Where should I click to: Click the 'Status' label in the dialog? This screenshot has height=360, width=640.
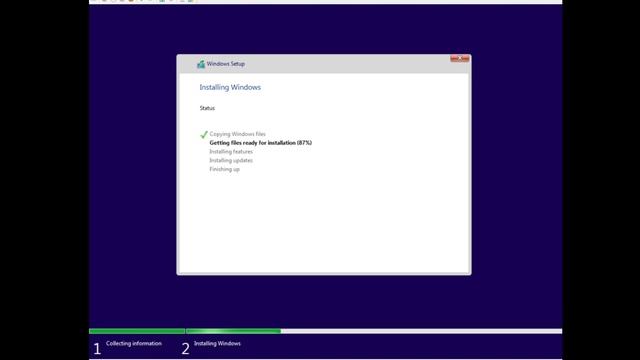pos(207,108)
